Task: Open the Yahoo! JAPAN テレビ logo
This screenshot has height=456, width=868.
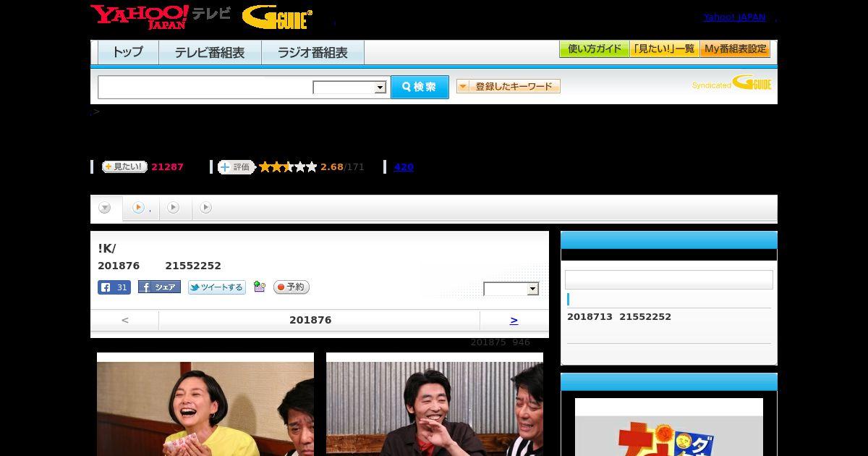Action: (x=161, y=17)
